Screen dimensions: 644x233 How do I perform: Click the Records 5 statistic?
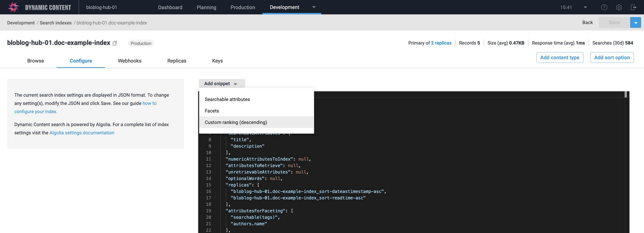(x=469, y=43)
